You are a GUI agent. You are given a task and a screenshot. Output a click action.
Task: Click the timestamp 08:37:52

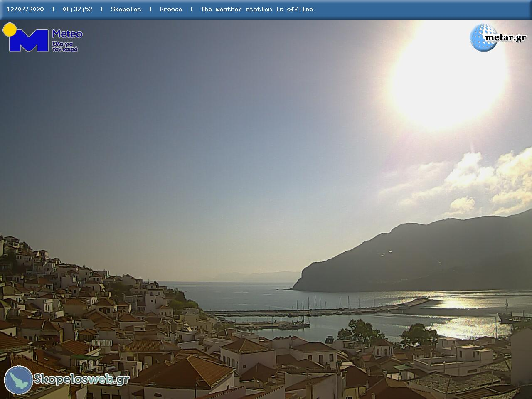click(77, 9)
